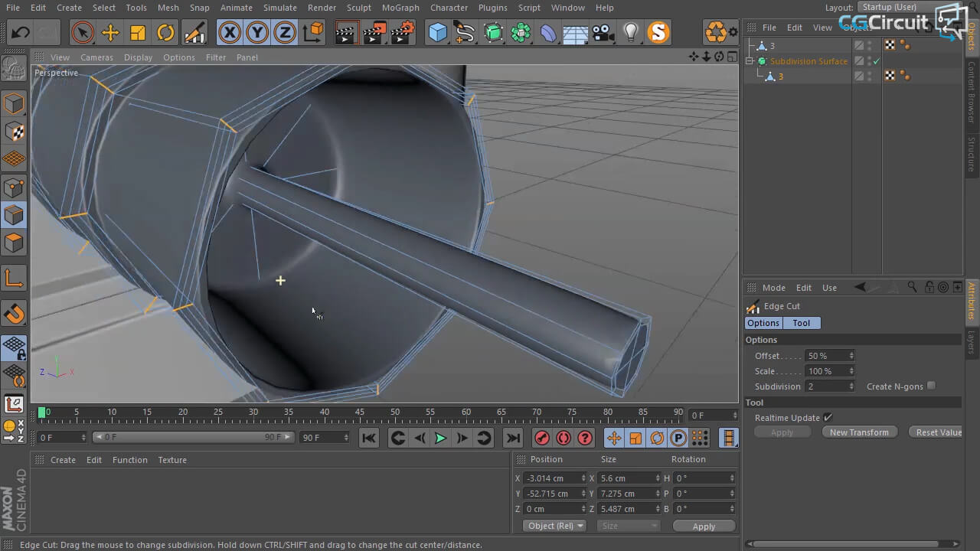
Task: Open the Object (Rel) dropdown
Action: point(555,526)
